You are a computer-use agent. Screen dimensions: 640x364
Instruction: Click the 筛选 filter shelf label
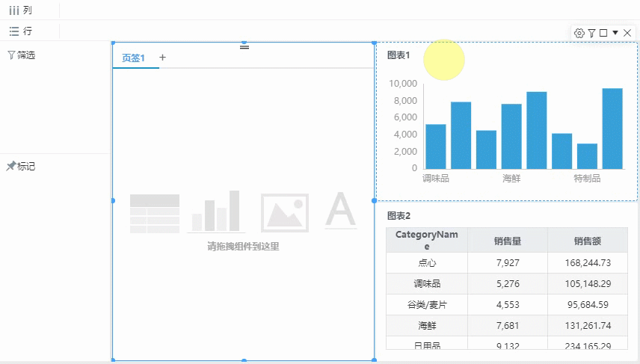pos(26,55)
